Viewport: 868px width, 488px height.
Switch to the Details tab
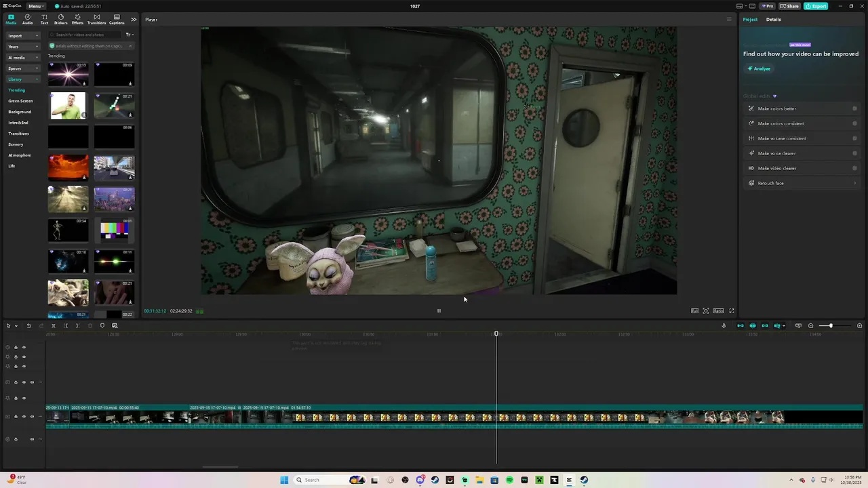774,20
